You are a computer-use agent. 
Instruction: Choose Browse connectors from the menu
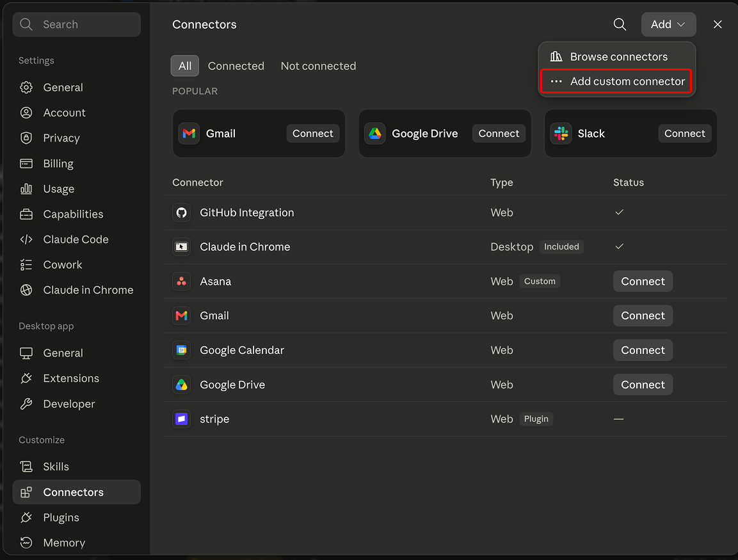click(617, 57)
